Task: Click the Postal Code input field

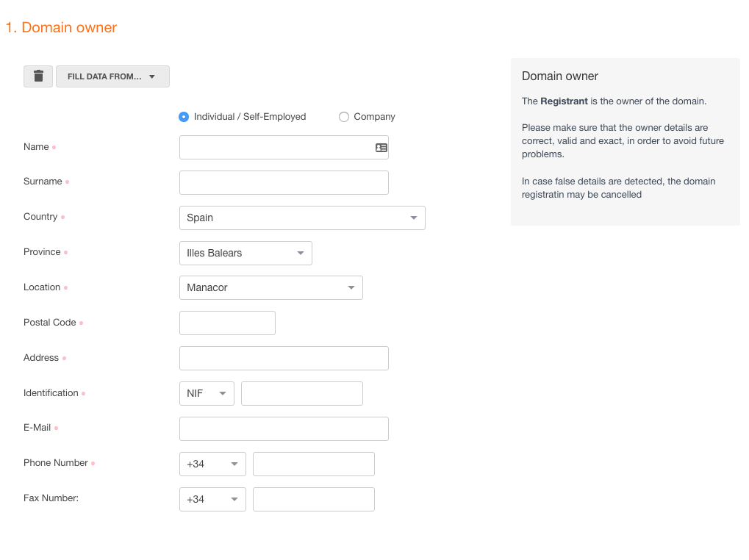Action: [227, 323]
